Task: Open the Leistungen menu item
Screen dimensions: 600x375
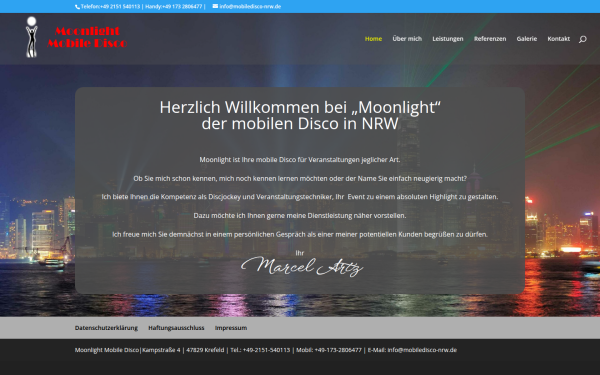Action: pos(448,39)
